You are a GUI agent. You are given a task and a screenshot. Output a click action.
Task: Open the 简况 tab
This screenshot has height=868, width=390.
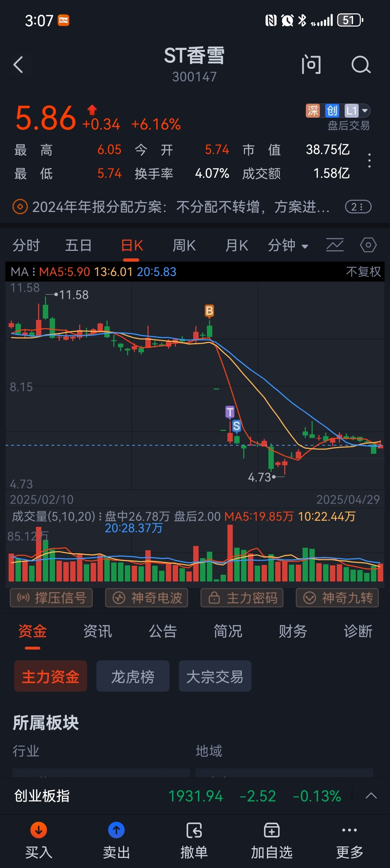(228, 631)
